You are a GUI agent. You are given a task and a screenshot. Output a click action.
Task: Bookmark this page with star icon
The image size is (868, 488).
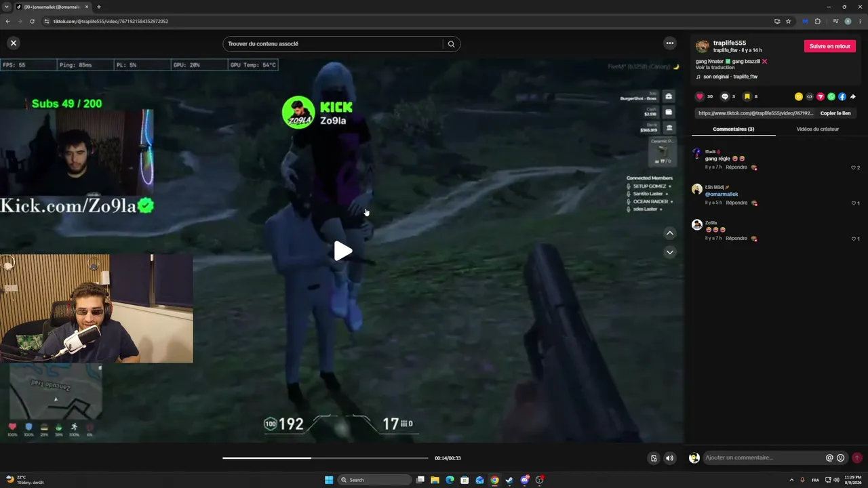(788, 21)
